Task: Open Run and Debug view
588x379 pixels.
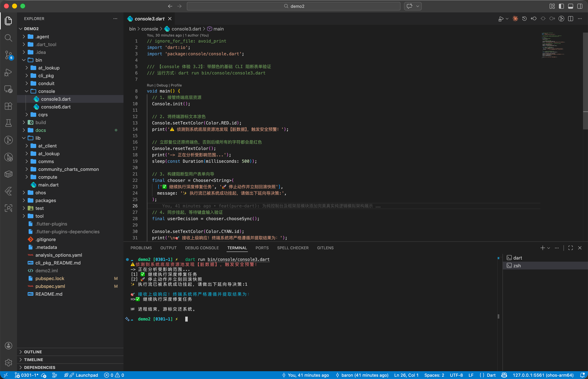Action: click(x=8, y=72)
